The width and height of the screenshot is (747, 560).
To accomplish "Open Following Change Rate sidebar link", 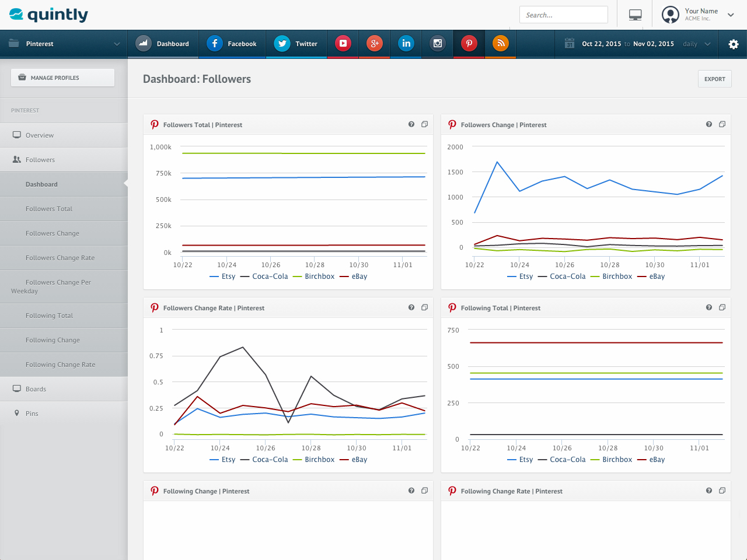I will click(64, 365).
